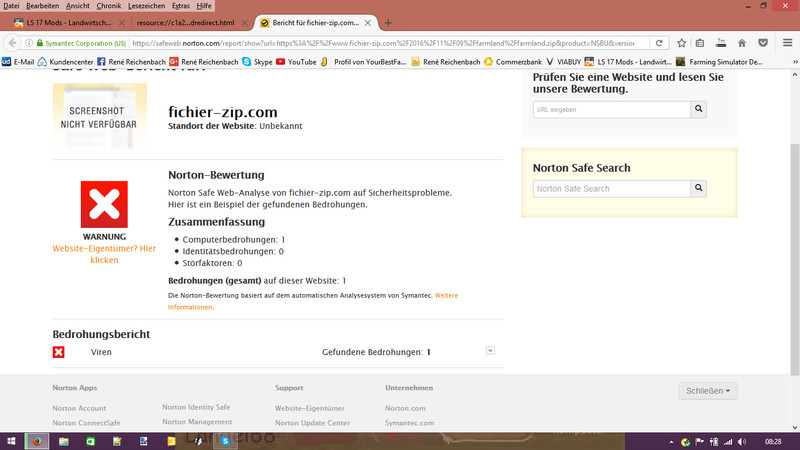The width and height of the screenshot is (800, 450).
Task: Open the Commerzbank bookmark
Action: pyautogui.click(x=513, y=62)
